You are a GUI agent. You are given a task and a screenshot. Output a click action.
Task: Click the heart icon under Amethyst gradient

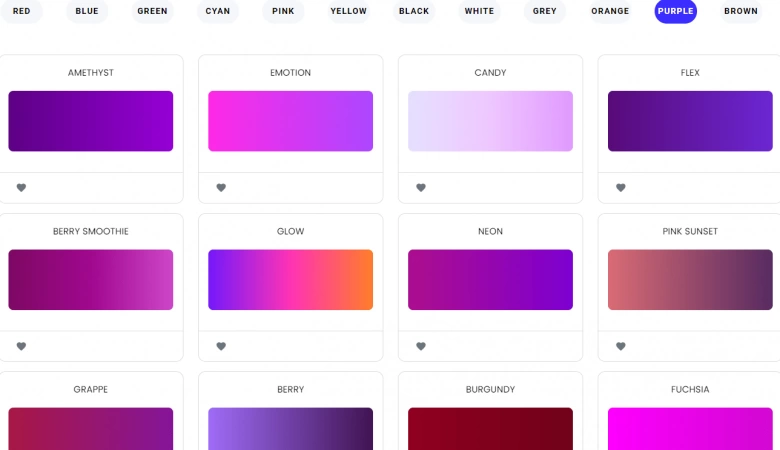pos(21,188)
